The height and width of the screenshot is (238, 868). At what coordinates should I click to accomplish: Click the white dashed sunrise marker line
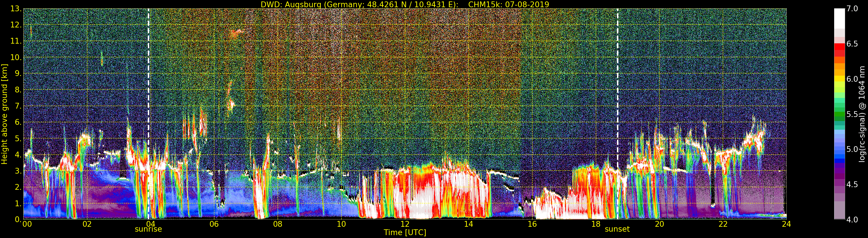click(x=149, y=114)
